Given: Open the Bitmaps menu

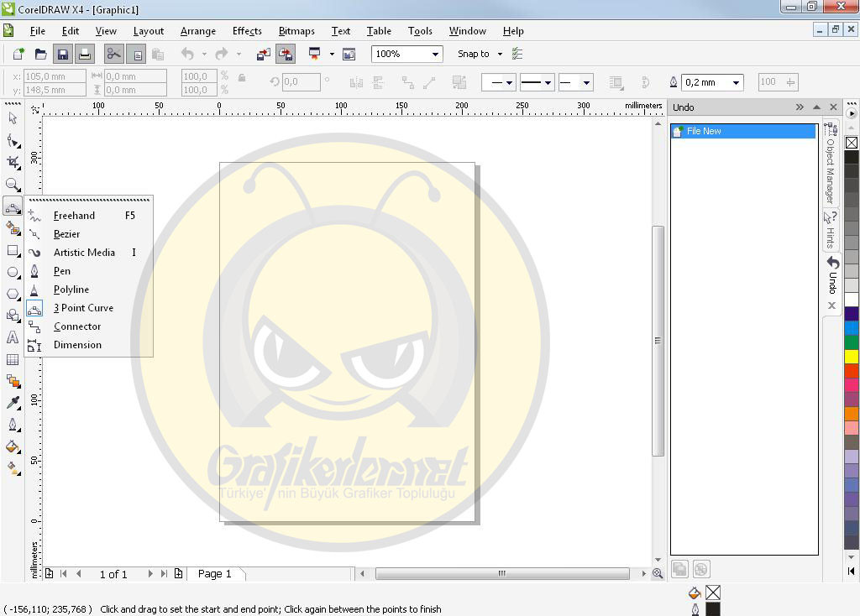Looking at the screenshot, I should coord(296,31).
